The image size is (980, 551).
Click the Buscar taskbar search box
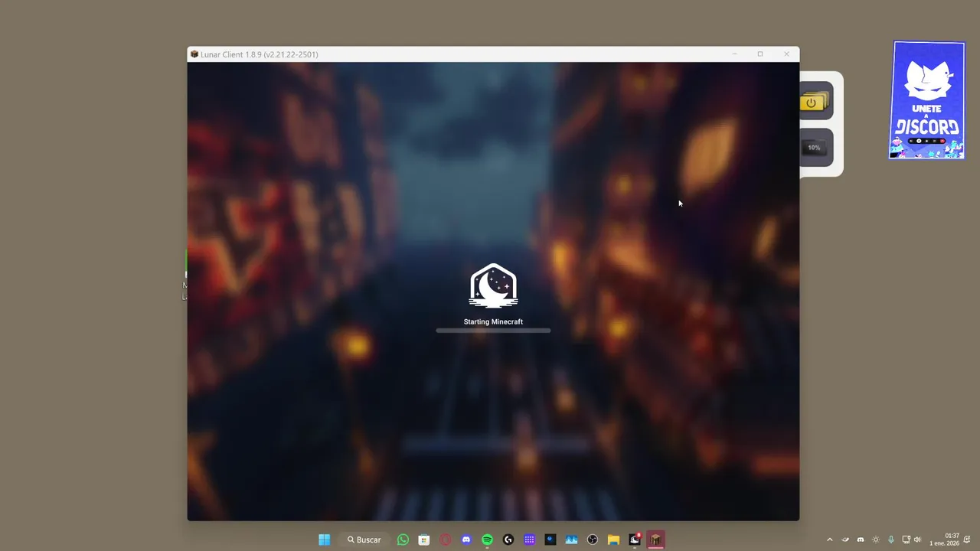pos(364,540)
